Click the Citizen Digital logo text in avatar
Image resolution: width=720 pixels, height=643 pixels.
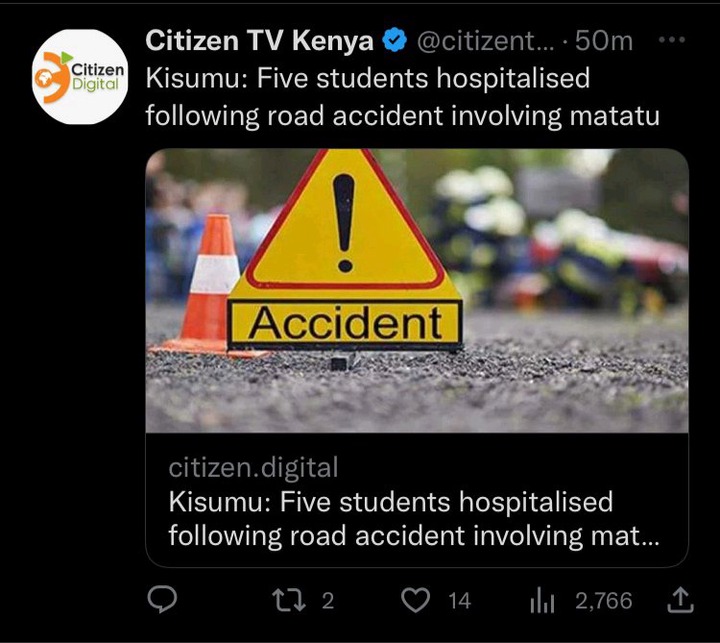pyautogui.click(x=97, y=76)
